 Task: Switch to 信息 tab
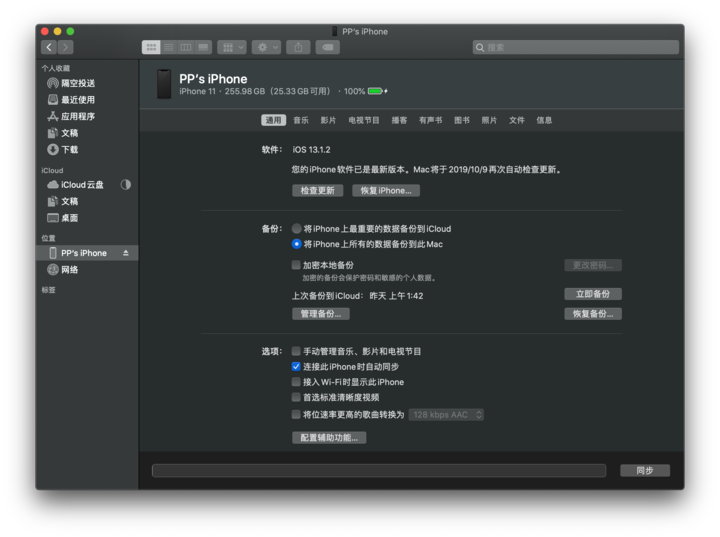coord(544,120)
